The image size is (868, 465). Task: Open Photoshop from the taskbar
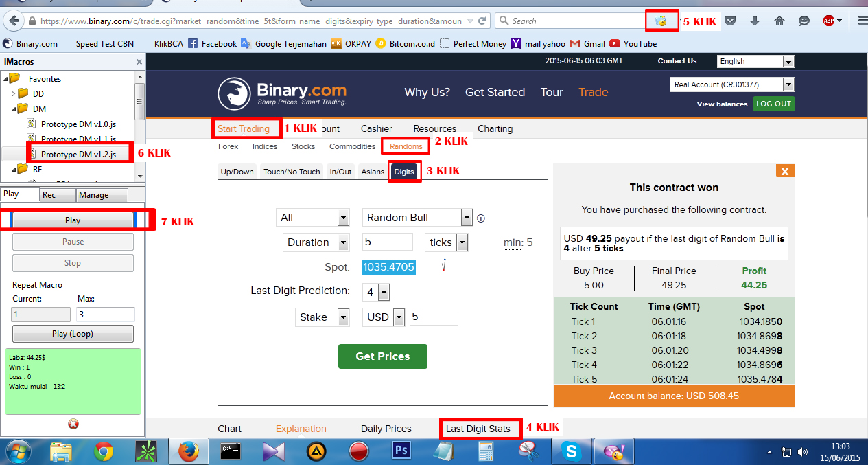click(x=401, y=451)
